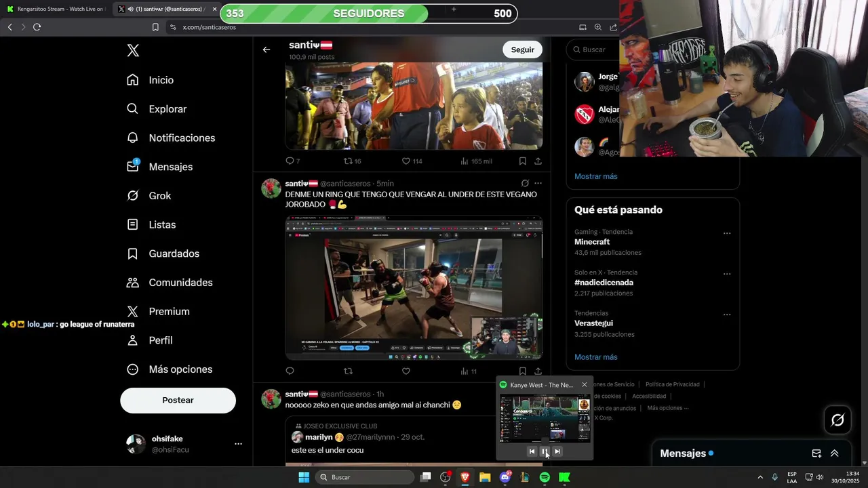
Task: Switch to Rengarsitoo Stream tab
Action: [56, 9]
